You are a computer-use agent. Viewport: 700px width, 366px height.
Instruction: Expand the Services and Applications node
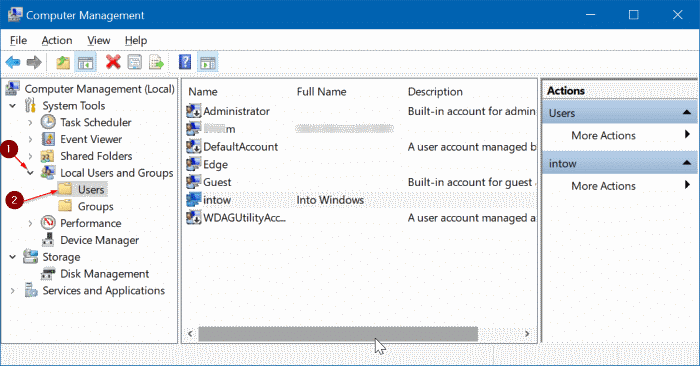tap(12, 291)
